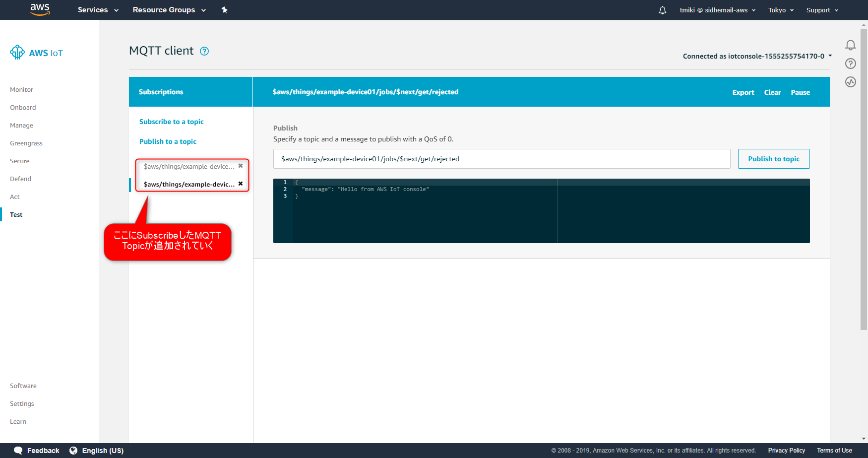Open the right-side help circle icon
The height and width of the screenshot is (458, 868).
tap(851, 64)
